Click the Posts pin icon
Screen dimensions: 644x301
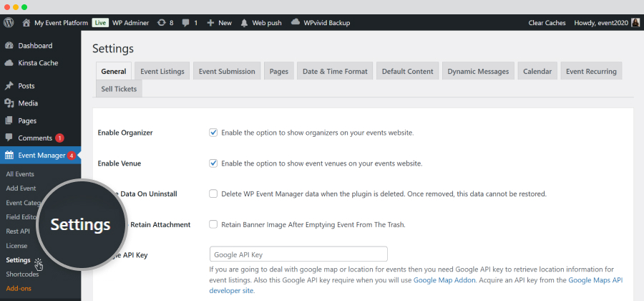click(9, 86)
